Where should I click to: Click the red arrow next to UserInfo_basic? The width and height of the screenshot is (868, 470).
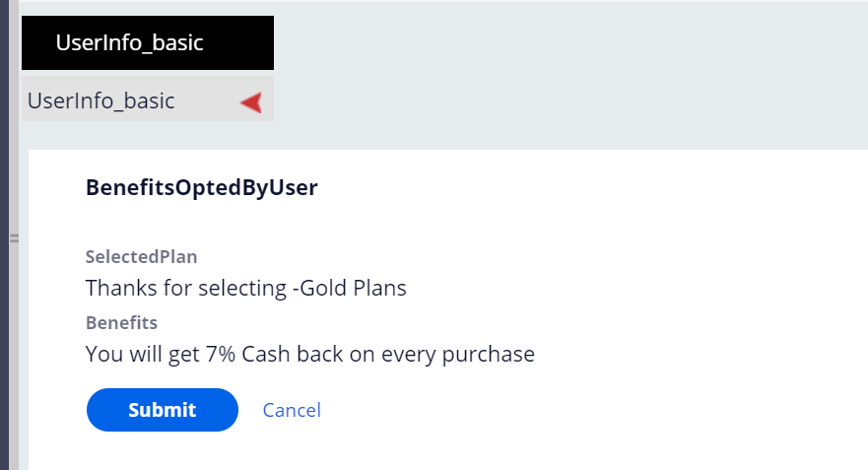coord(251,101)
